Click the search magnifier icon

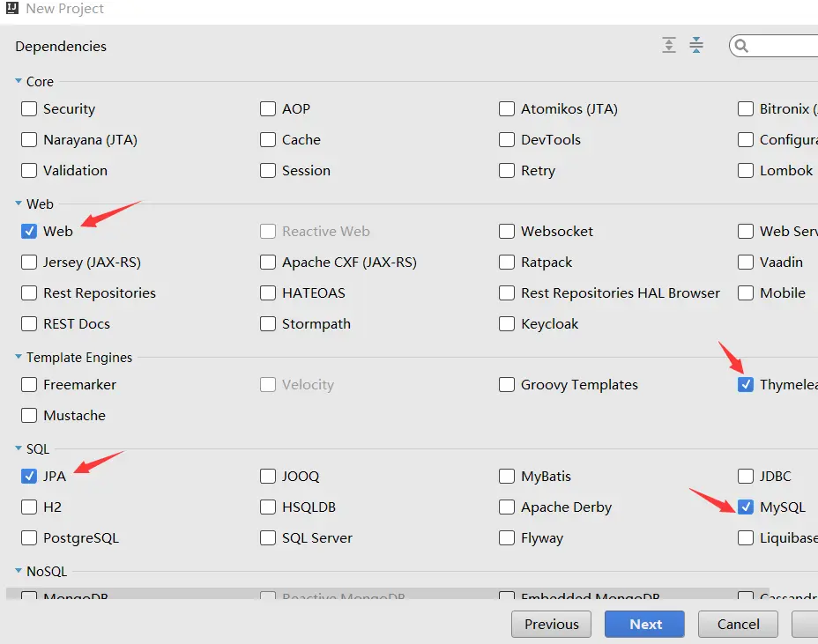[x=741, y=47]
